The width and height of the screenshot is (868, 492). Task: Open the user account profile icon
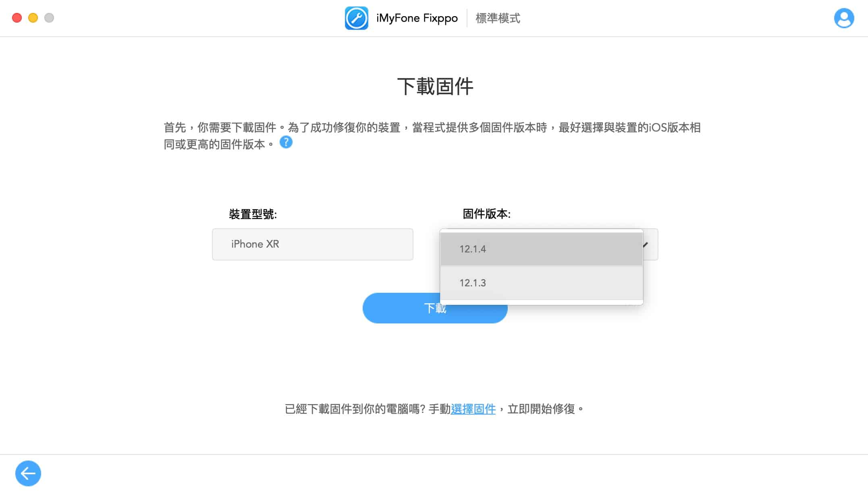(844, 18)
